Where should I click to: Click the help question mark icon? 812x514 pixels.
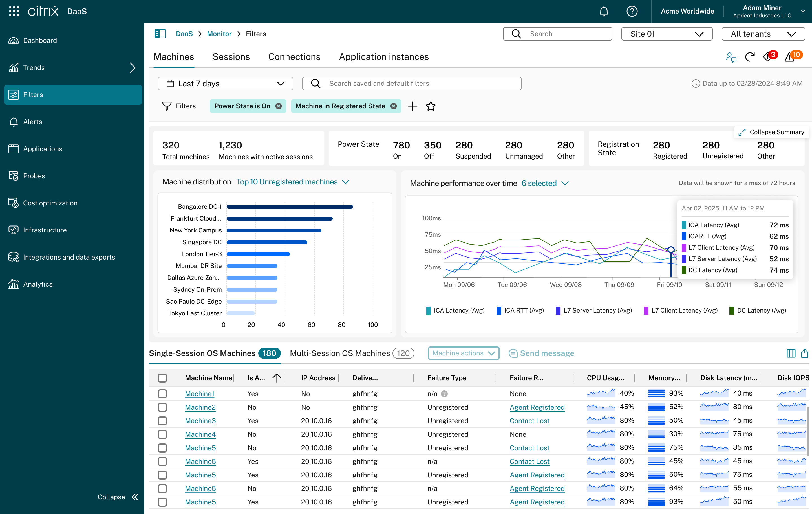click(632, 11)
